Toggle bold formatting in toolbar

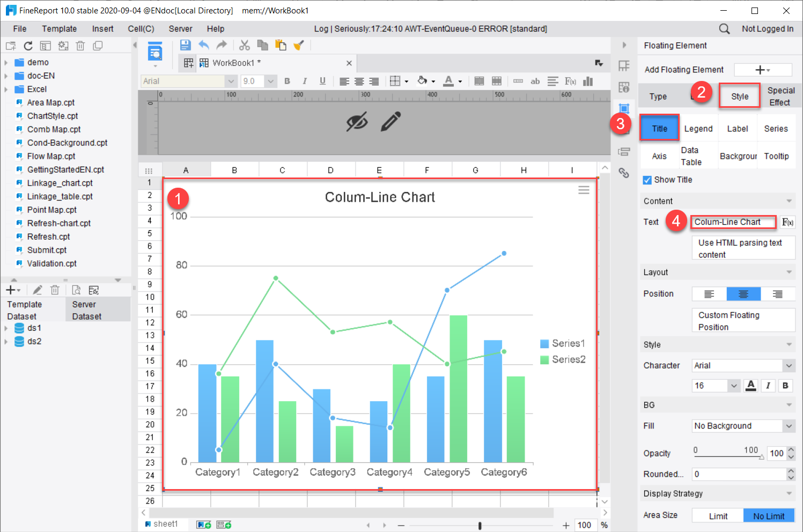coord(287,81)
